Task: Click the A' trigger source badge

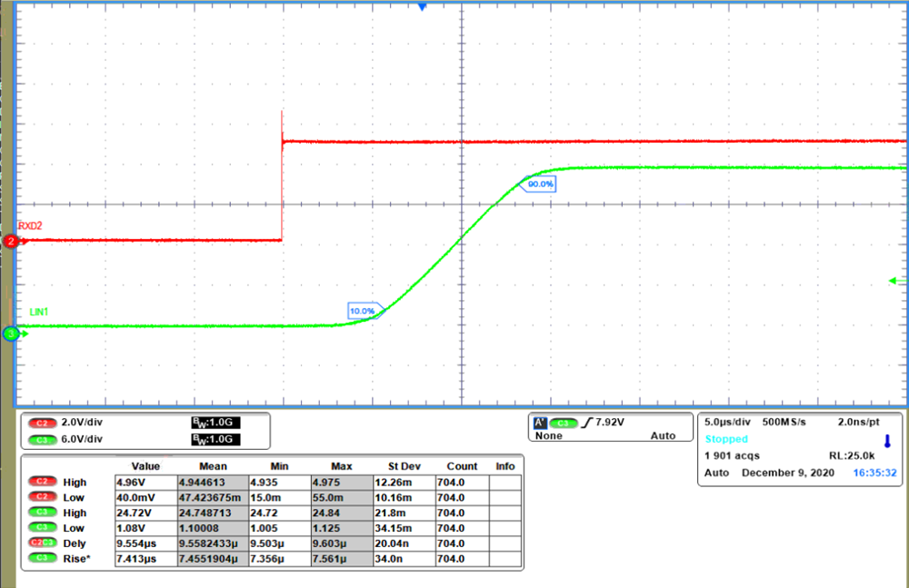Action: click(x=540, y=422)
